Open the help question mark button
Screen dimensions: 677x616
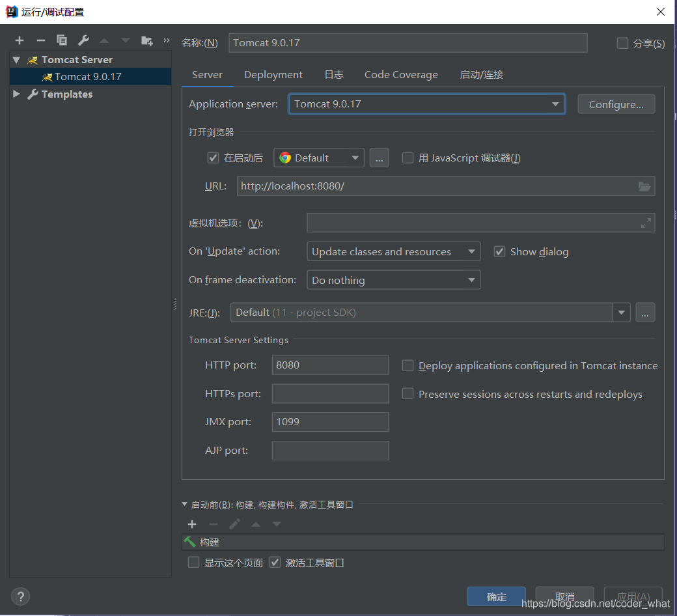[x=20, y=596]
